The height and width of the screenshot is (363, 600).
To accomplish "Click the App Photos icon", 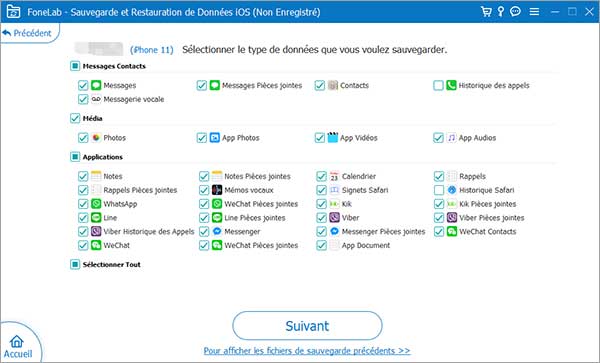I will [x=215, y=138].
